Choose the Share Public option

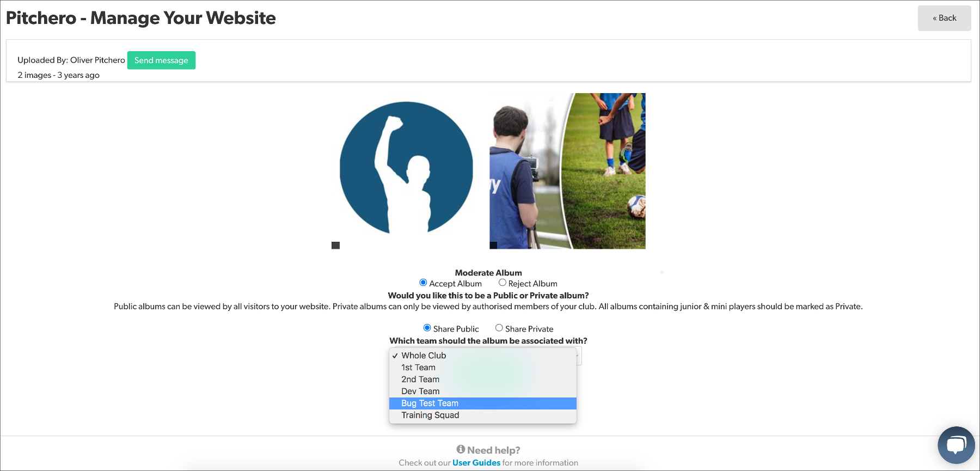click(x=427, y=328)
